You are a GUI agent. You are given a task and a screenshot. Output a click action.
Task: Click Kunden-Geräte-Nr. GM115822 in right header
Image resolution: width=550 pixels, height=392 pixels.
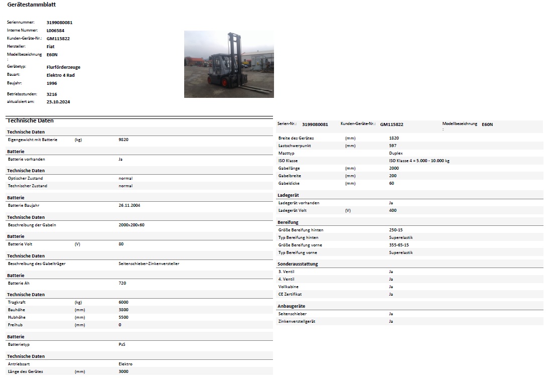coord(391,124)
